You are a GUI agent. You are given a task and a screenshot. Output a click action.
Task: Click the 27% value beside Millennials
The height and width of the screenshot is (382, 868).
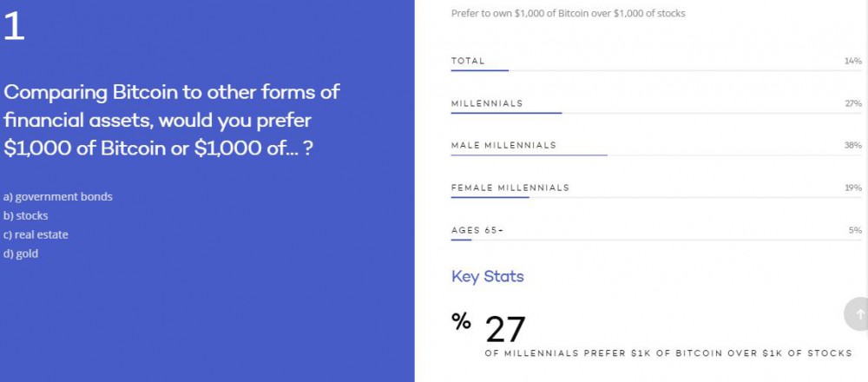[852, 103]
